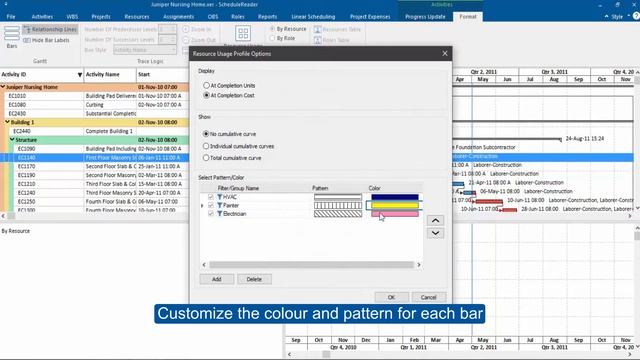Open the Projects ribbon tab
The height and width of the screenshot is (360, 640).
tap(101, 17)
